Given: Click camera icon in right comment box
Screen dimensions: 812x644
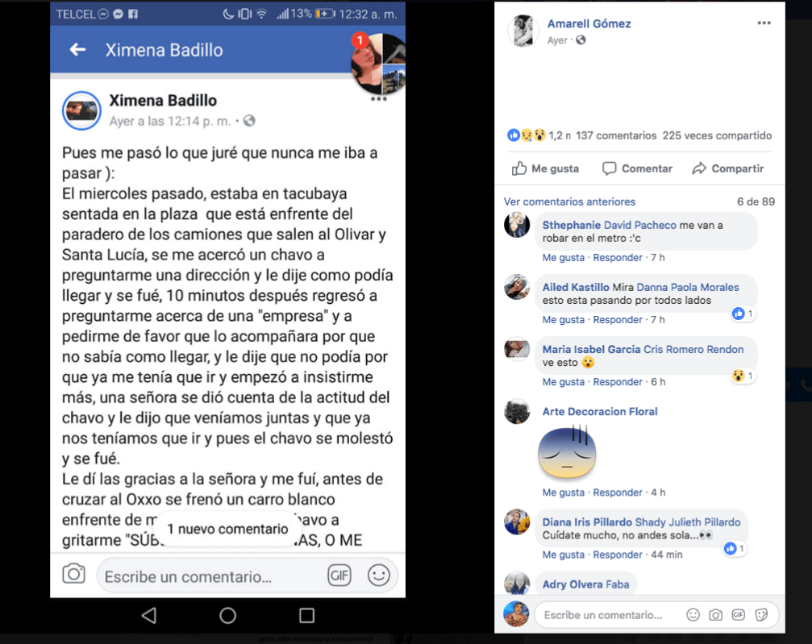Looking at the screenshot, I should (x=716, y=614).
